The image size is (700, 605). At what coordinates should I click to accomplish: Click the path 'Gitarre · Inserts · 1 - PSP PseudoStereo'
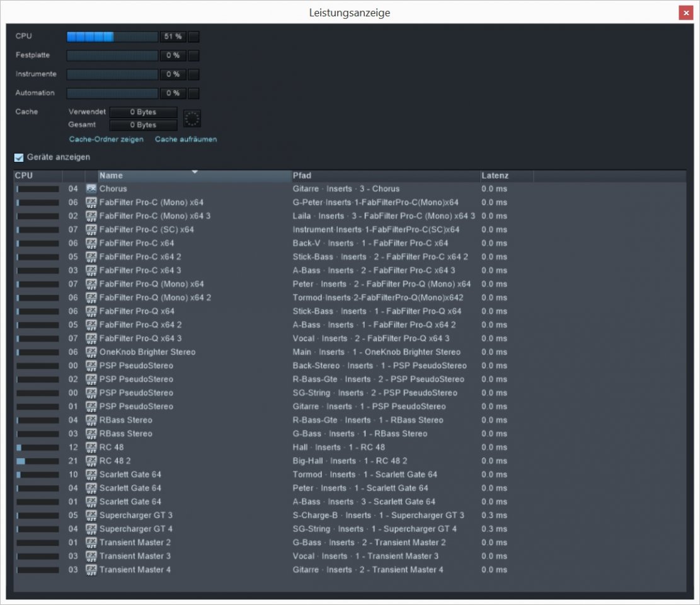(369, 406)
